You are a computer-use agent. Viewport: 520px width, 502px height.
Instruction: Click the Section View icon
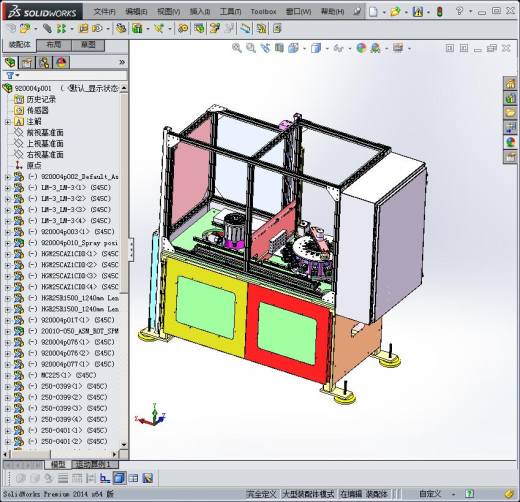pyautogui.click(x=279, y=48)
